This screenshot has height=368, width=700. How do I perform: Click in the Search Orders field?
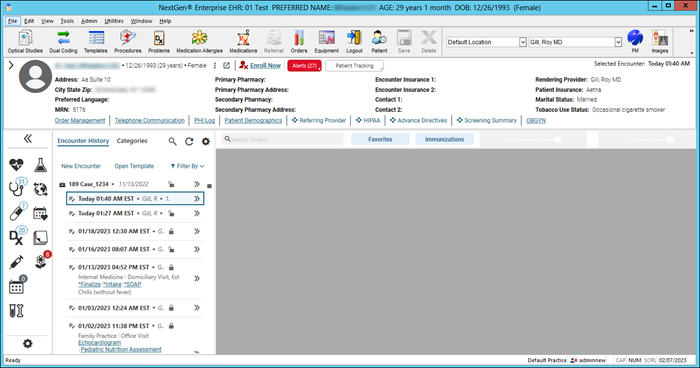coord(283,139)
